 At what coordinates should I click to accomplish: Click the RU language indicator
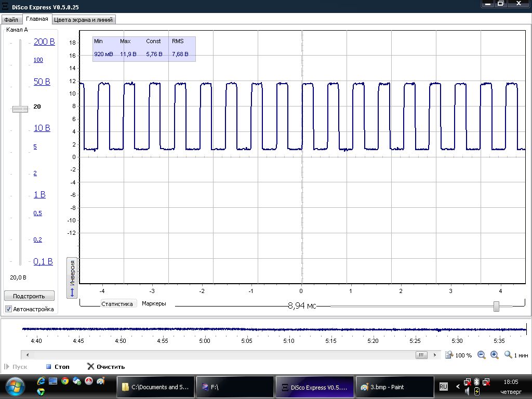point(443,387)
